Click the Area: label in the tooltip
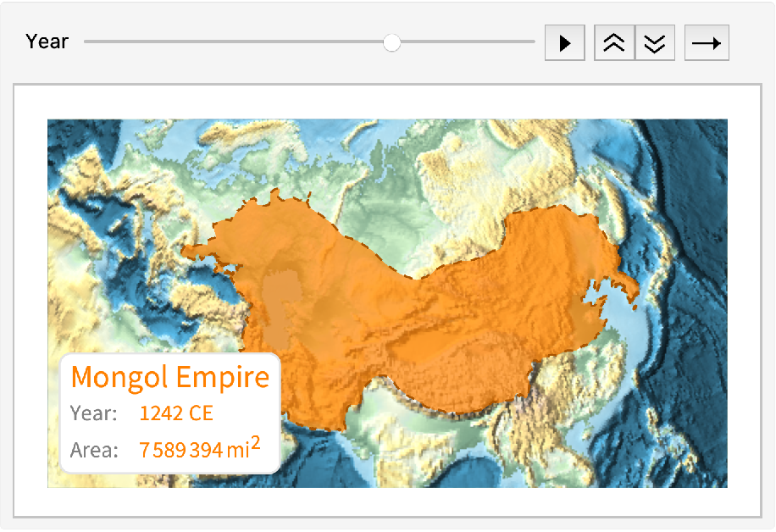 pos(93,450)
